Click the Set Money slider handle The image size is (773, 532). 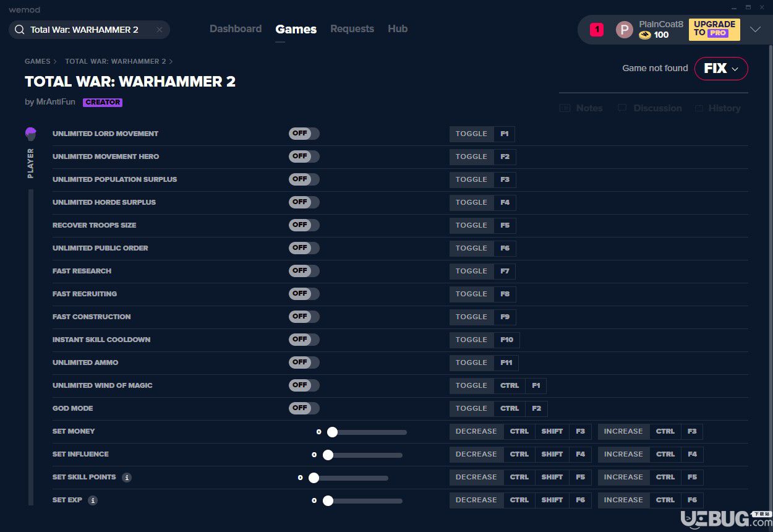point(332,432)
